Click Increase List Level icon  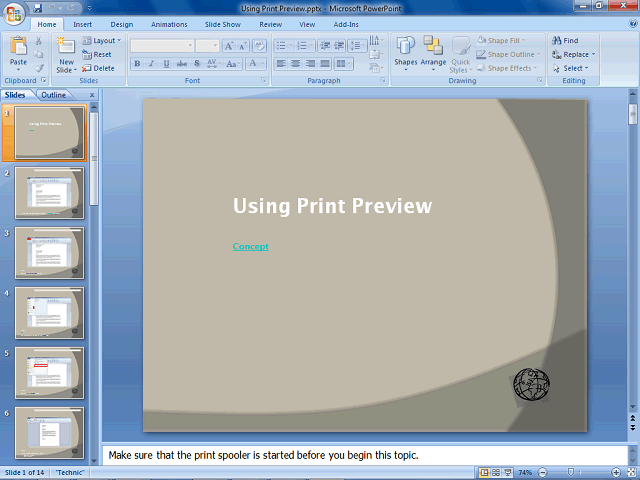pyautogui.click(x=339, y=46)
